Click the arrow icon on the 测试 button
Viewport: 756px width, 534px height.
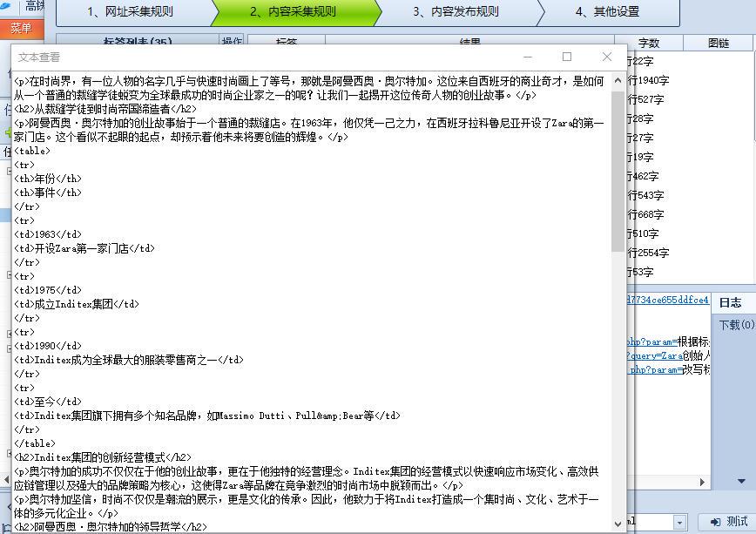[x=716, y=522]
